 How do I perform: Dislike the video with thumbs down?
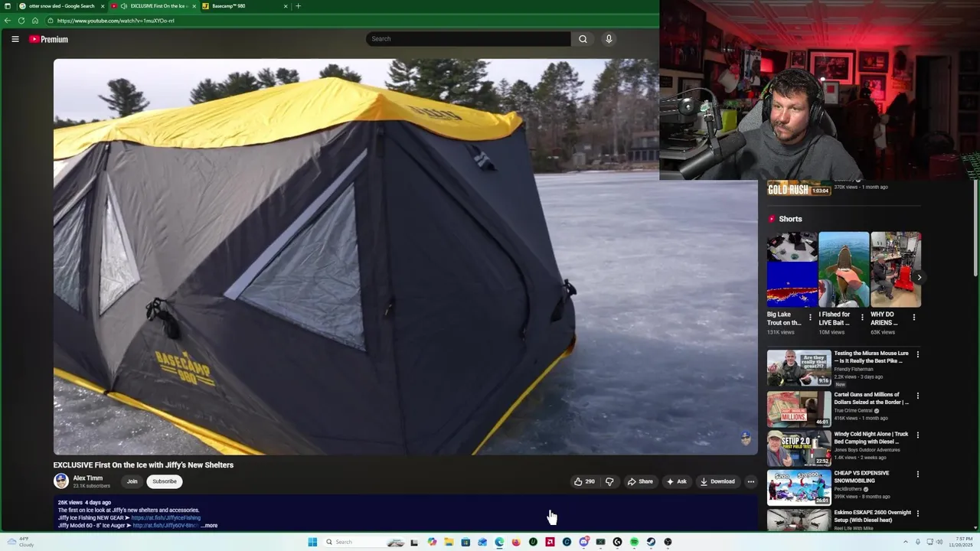(609, 481)
